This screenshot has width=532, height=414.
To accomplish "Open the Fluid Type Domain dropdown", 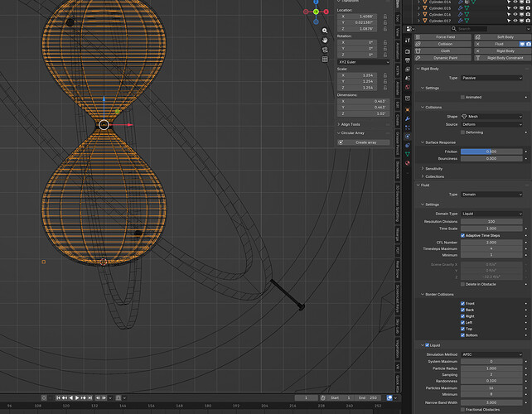I will [491, 195].
